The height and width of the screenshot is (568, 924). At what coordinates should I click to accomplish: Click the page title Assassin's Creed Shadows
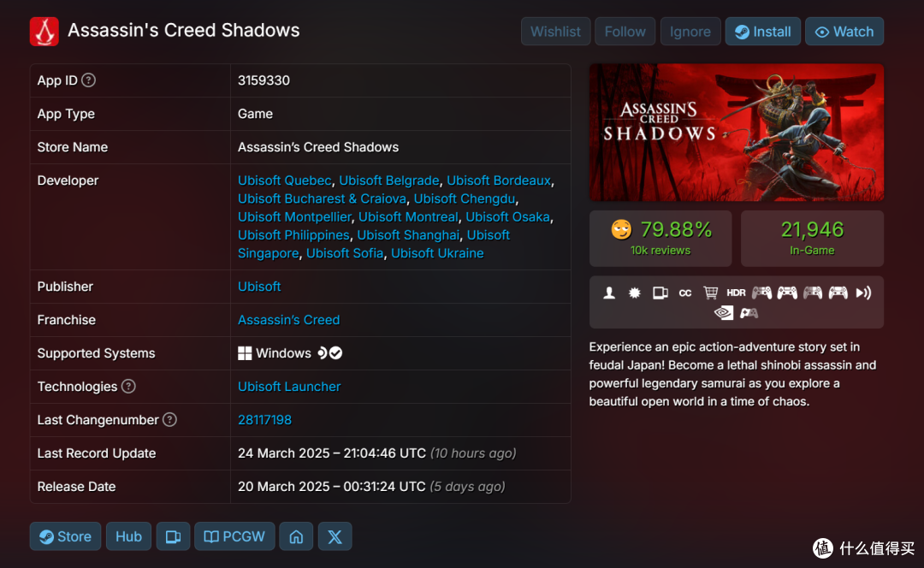click(x=184, y=30)
